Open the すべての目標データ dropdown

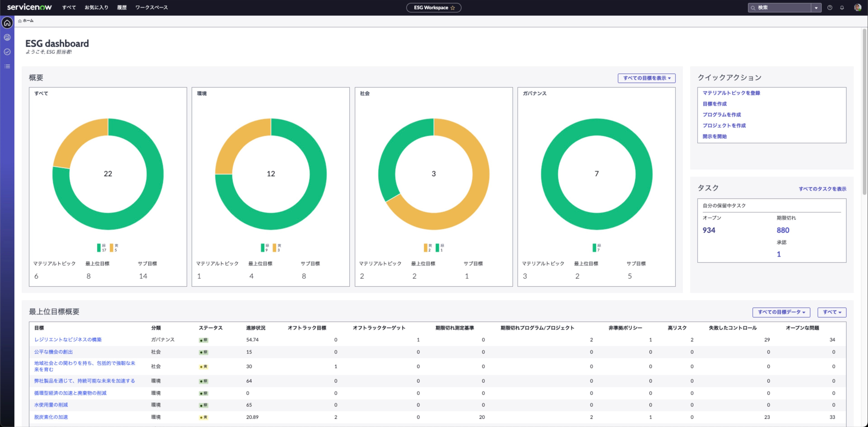pos(781,312)
